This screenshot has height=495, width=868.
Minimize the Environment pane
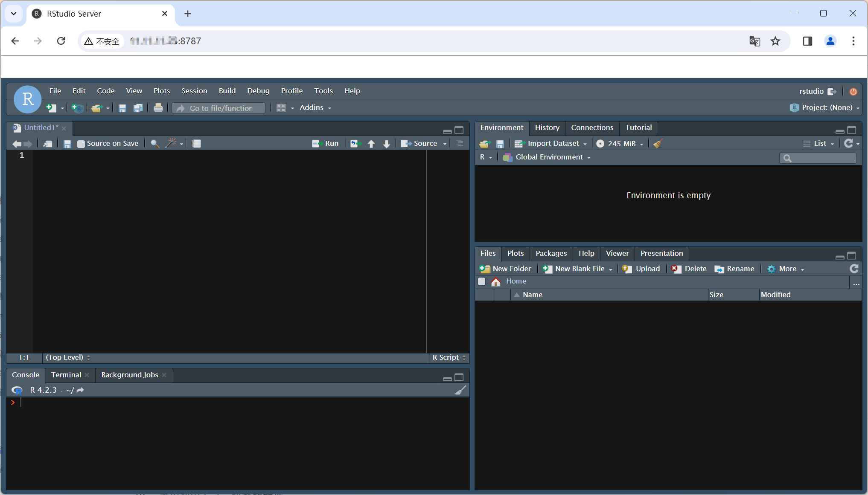pos(839,130)
